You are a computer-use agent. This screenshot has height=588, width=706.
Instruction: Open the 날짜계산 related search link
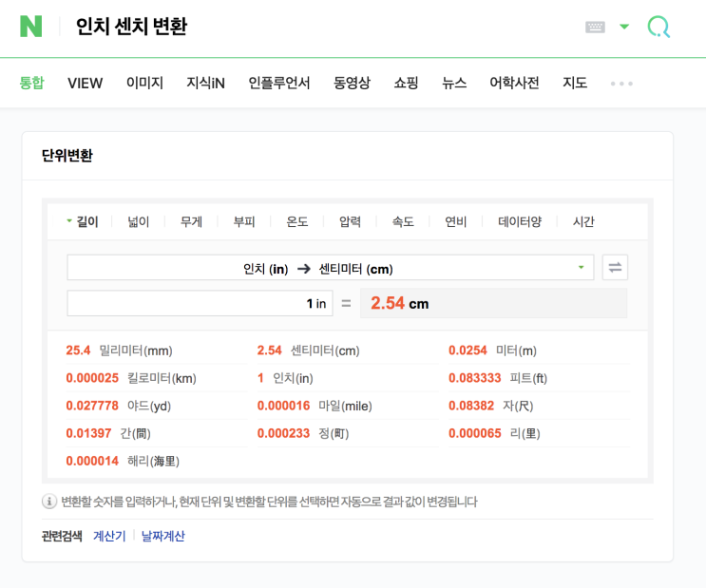point(163,536)
